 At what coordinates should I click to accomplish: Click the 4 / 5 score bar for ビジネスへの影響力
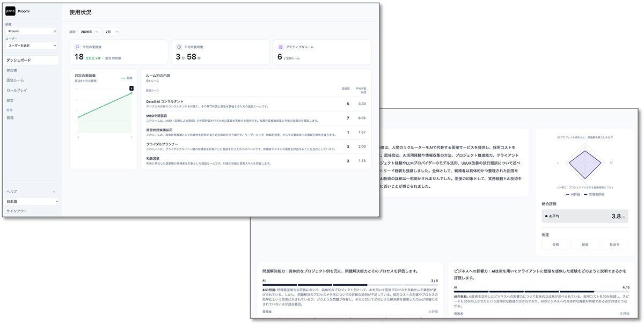(541, 292)
